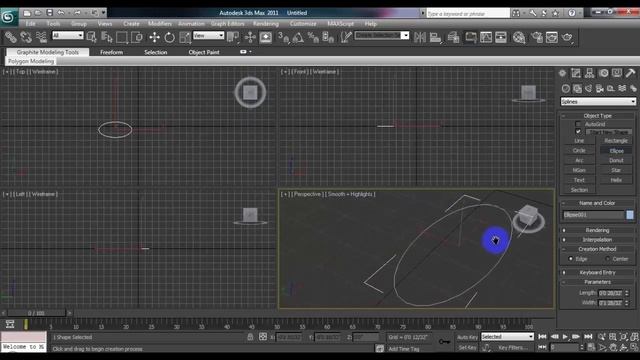640x360 pixels.
Task: Expand the Keyboard Entry rollout
Action: [x=598, y=272]
